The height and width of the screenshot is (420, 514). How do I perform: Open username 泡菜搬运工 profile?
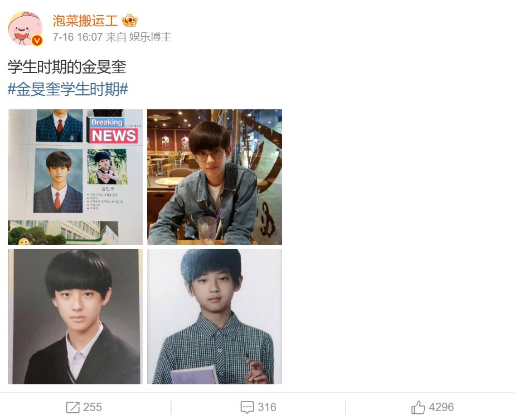tap(85, 21)
